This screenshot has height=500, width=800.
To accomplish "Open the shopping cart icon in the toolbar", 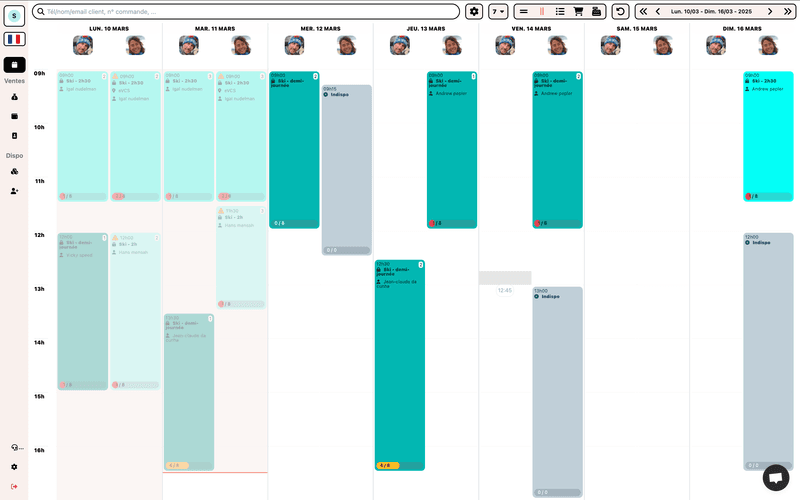I will click(x=578, y=11).
